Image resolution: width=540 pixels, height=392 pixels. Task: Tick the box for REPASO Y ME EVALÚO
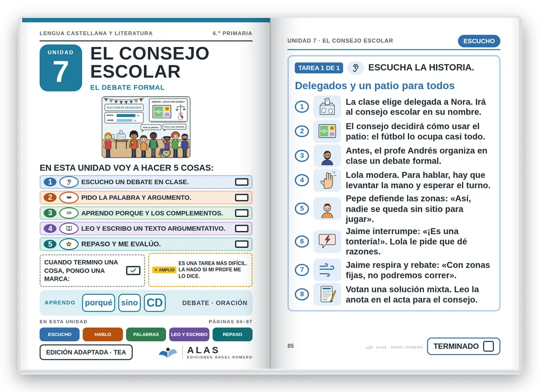pyautogui.click(x=242, y=244)
